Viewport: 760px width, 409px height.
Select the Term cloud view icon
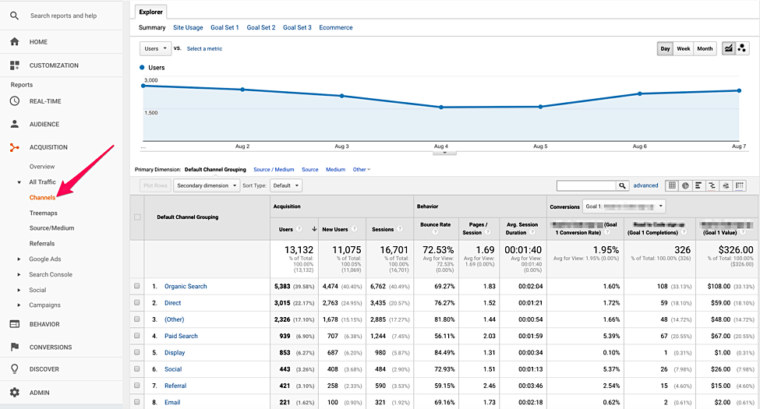pos(726,186)
